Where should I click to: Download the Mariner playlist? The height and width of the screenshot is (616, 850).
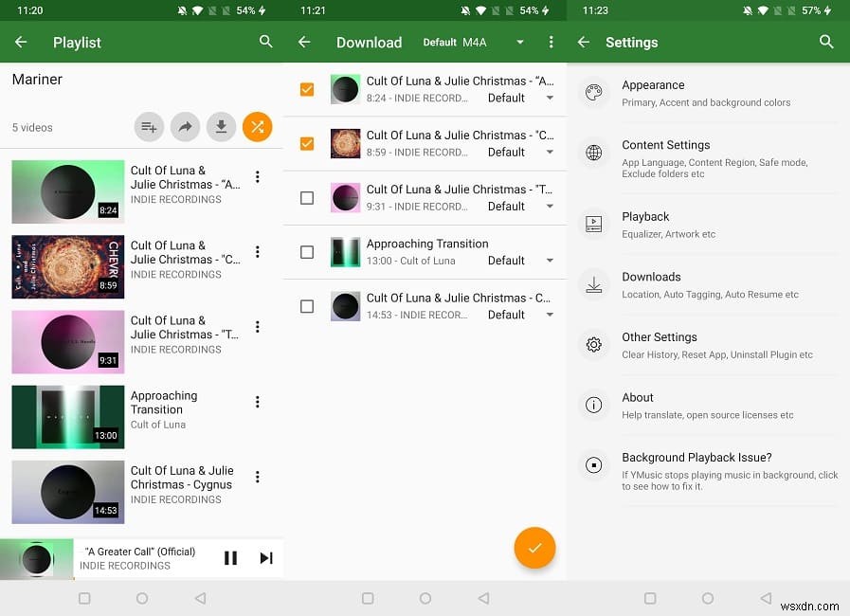pos(221,126)
